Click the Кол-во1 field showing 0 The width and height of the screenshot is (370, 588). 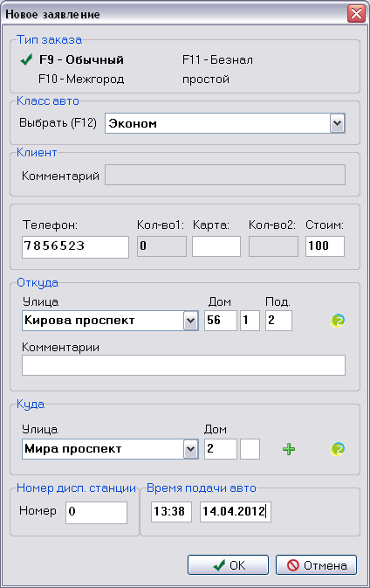(161, 246)
